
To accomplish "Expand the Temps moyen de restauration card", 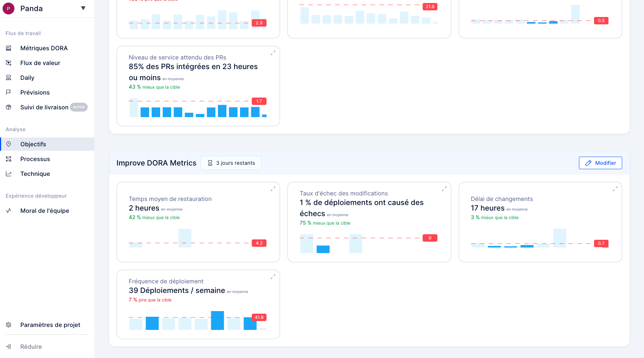I will [x=273, y=189].
